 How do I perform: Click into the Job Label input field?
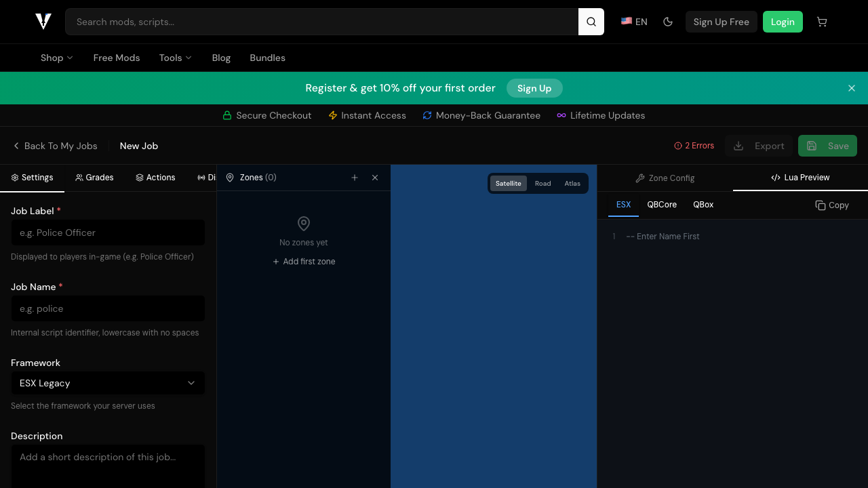tap(108, 232)
